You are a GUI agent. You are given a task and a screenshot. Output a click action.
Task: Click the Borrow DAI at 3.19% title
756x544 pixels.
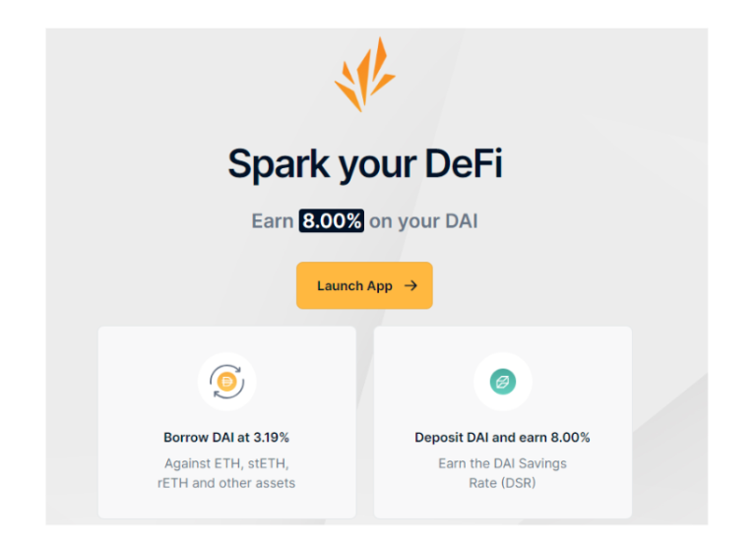click(226, 437)
